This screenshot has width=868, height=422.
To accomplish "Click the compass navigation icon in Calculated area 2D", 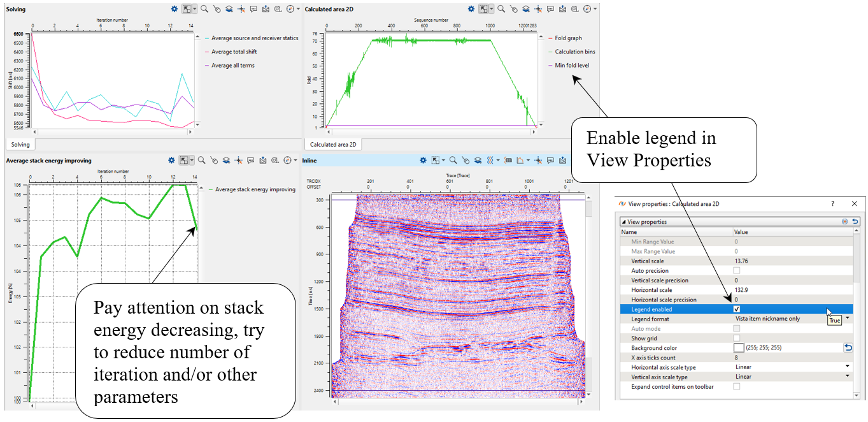I will (588, 10).
